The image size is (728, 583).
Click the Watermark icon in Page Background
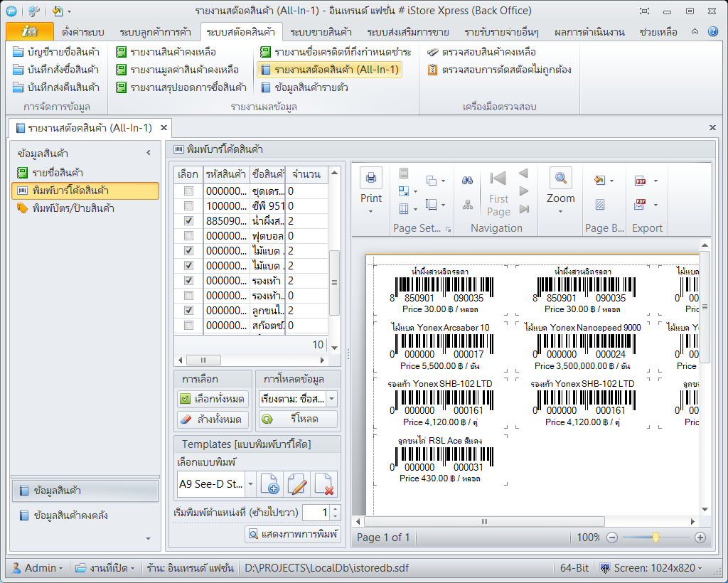[600, 205]
